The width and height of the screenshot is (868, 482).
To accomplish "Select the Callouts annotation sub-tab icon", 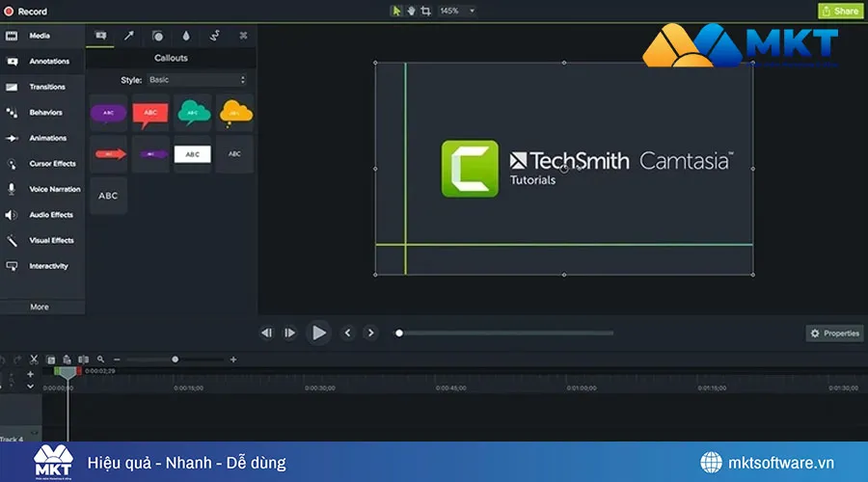I will click(100, 36).
